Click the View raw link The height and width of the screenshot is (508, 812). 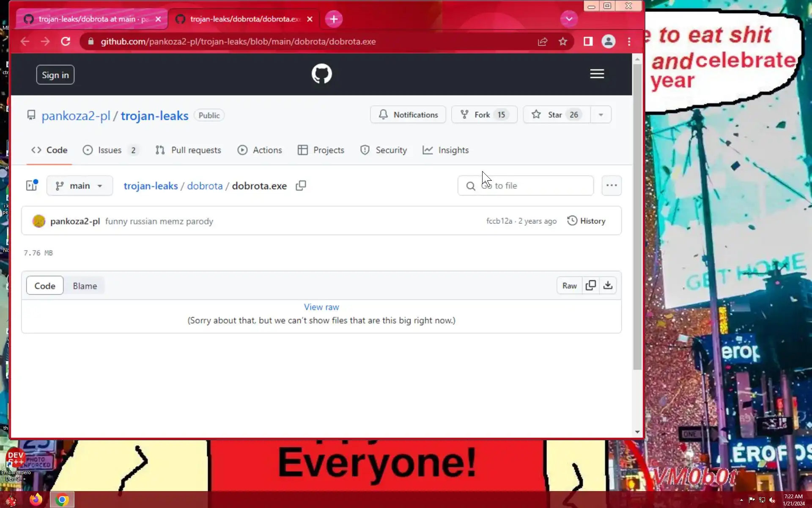click(x=321, y=307)
